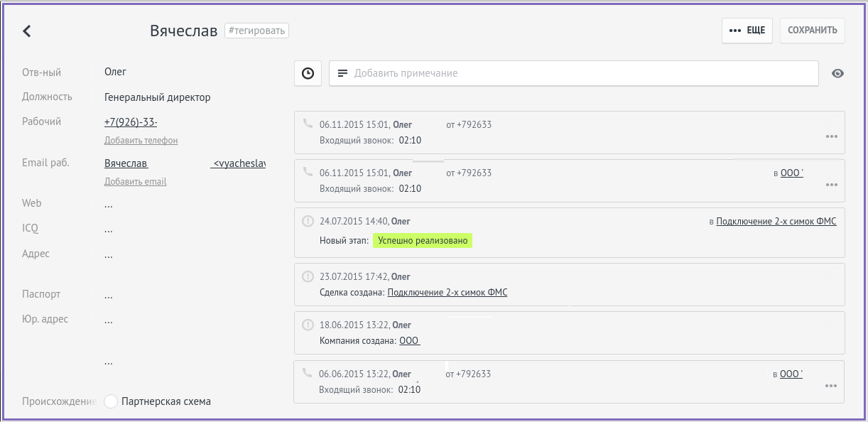The height and width of the screenshot is (422, 868).
Task: Open the clock history filter icon
Action: [x=308, y=73]
